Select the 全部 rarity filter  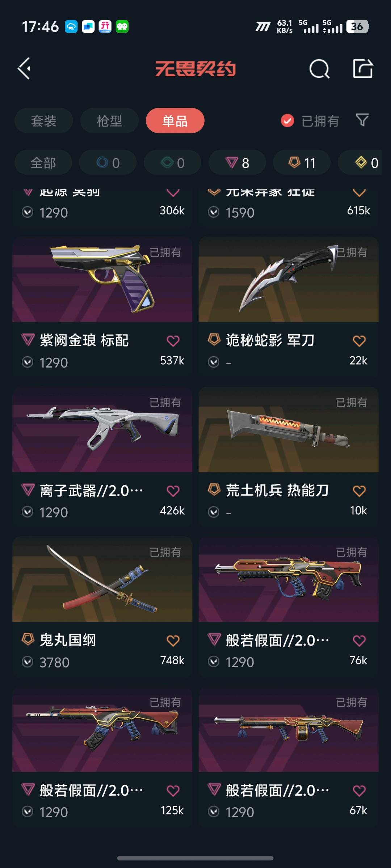43,163
